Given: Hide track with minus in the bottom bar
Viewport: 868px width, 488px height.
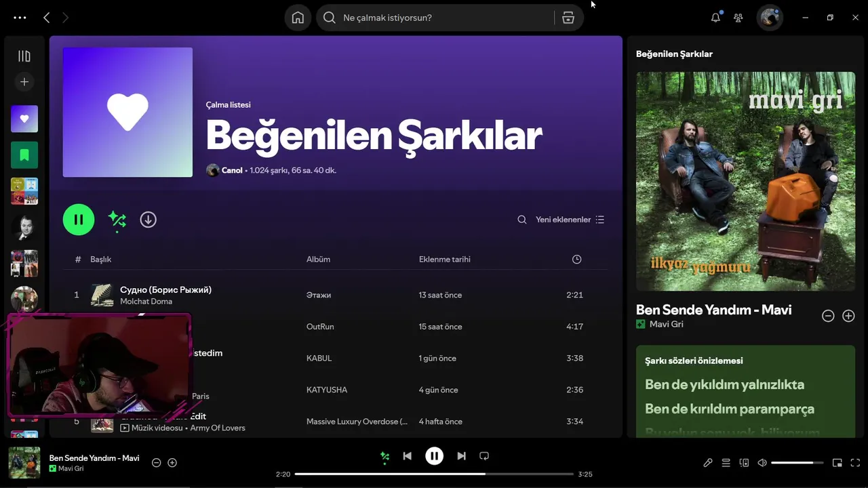Looking at the screenshot, I should click(x=156, y=462).
